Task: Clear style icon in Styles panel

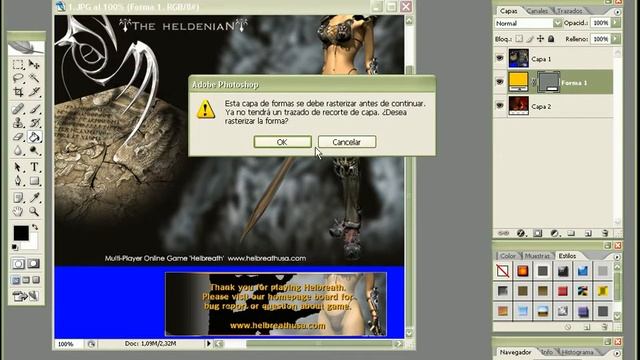Action: [x=568, y=327]
